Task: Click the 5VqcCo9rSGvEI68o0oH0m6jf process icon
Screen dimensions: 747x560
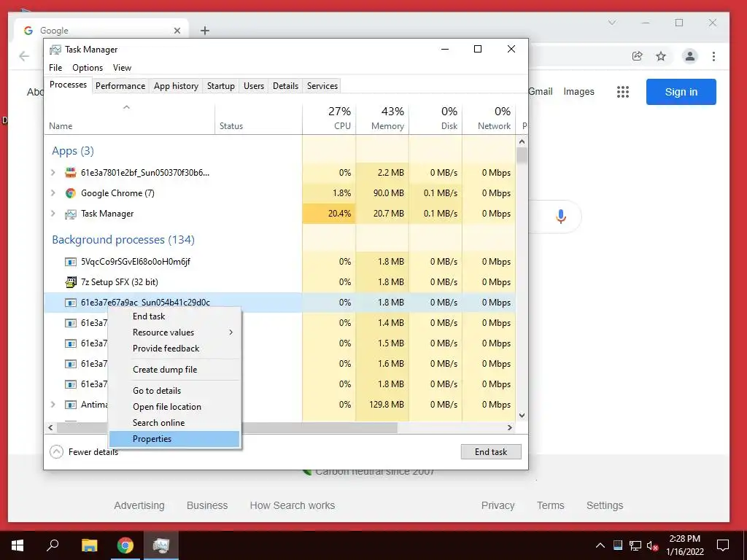Action: [71, 262]
